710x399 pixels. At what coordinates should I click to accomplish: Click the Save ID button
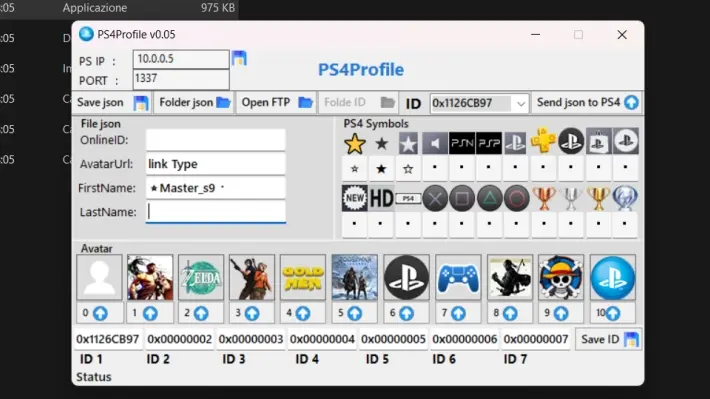[x=608, y=339]
